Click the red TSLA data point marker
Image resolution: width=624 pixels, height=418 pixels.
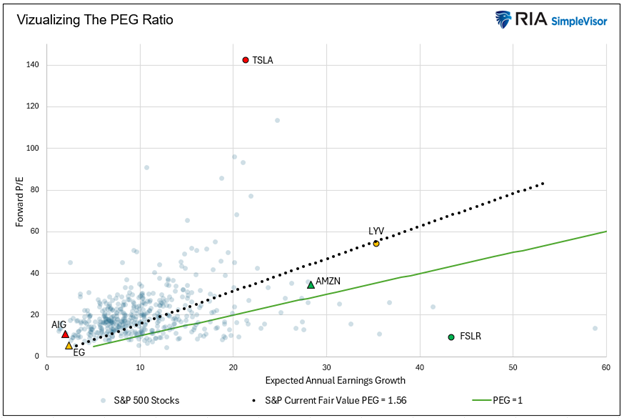pos(246,60)
